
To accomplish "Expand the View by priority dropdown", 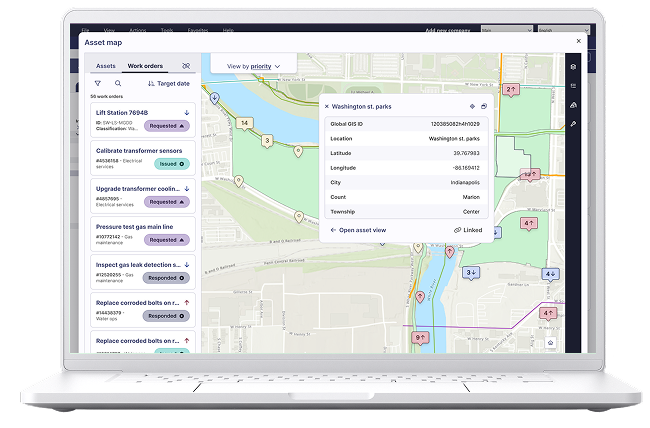I will coord(254,66).
